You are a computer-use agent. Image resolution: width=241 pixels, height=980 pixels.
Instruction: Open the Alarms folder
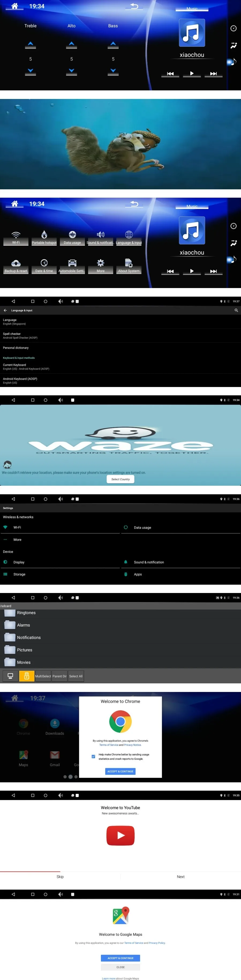[x=120, y=625]
